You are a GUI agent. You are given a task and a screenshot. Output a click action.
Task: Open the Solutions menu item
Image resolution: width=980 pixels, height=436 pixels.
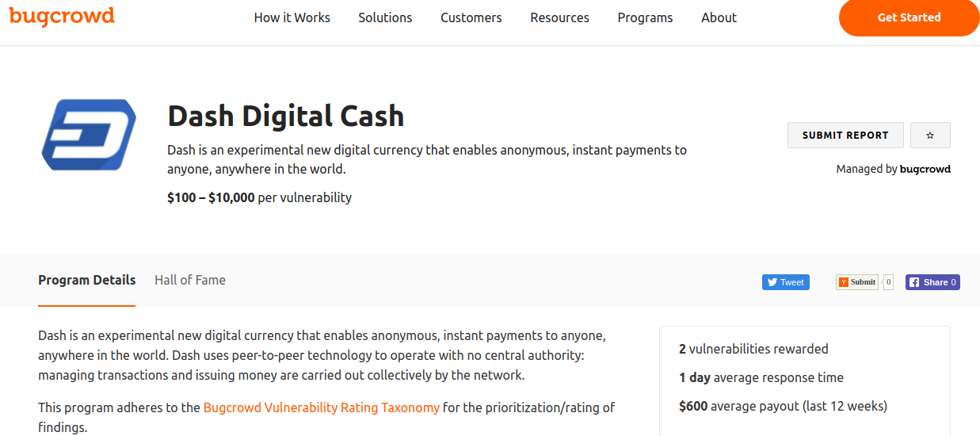(x=385, y=17)
